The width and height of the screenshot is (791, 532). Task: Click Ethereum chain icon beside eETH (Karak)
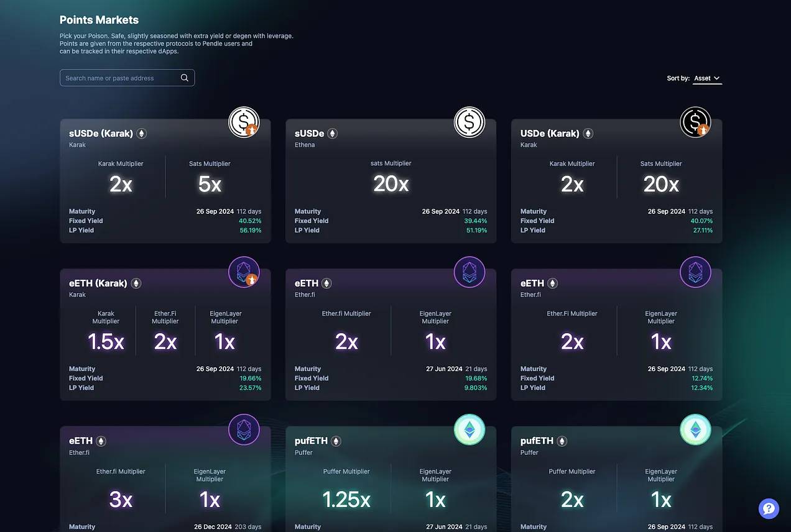pos(136,283)
